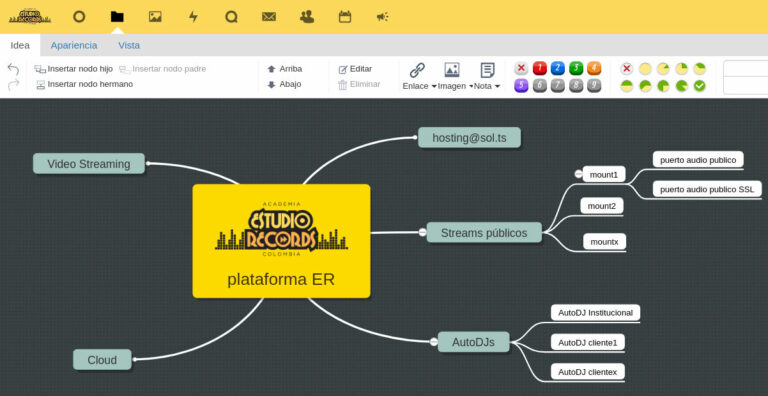Collapse the Streams públicos branch
This screenshot has height=396, width=768.
click(422, 232)
